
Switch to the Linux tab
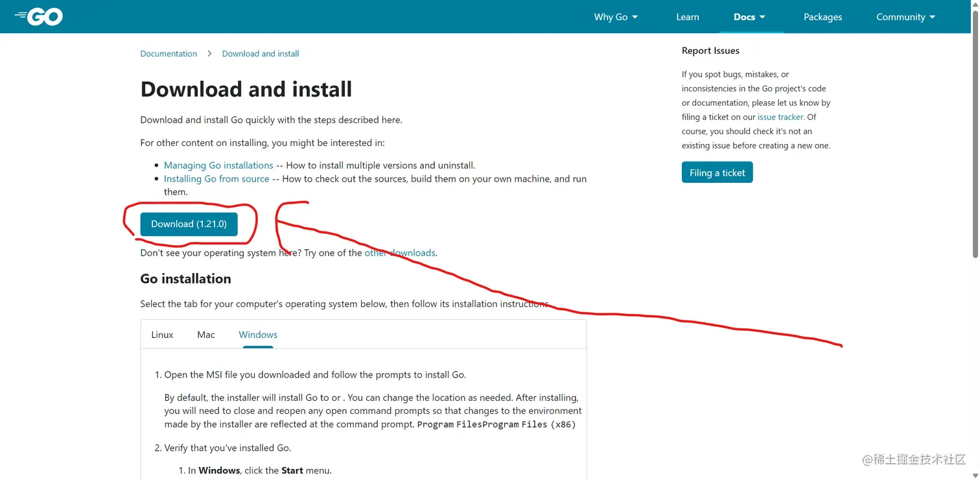pos(162,335)
